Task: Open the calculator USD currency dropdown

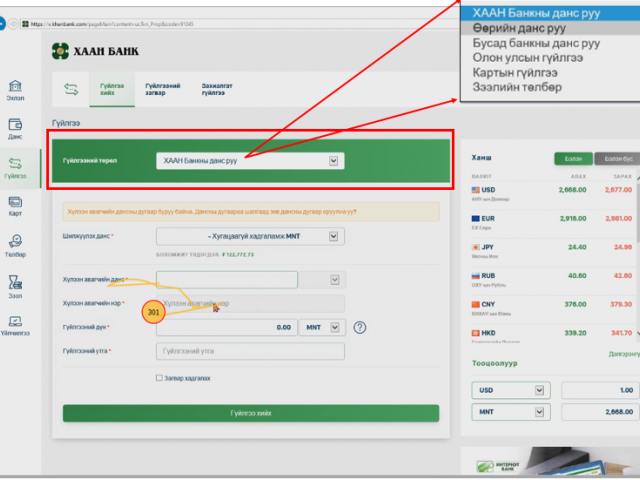Action: [x=511, y=390]
